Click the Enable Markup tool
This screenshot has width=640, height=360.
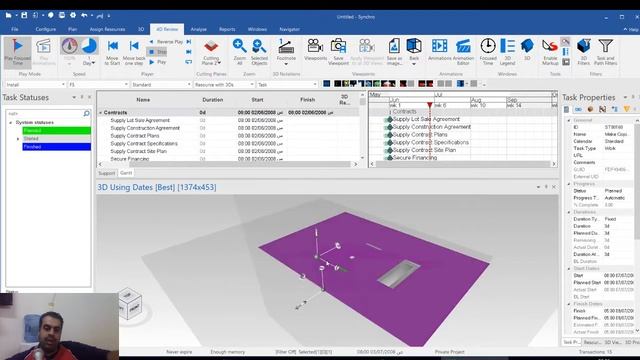[550, 53]
